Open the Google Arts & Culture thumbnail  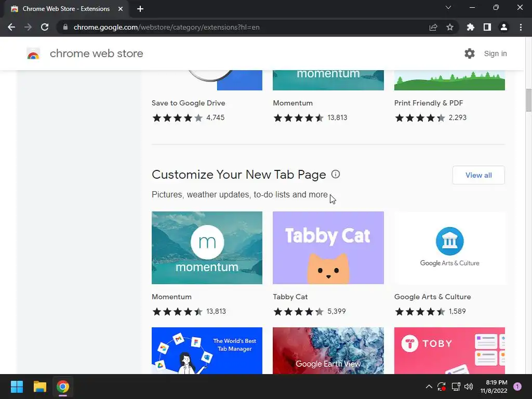pyautogui.click(x=449, y=248)
